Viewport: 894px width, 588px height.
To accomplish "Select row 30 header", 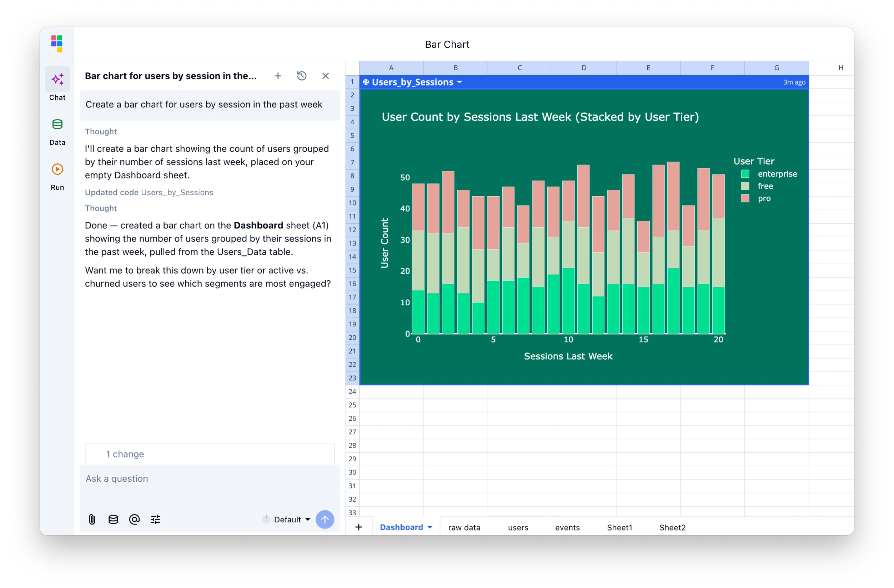I will 352,472.
